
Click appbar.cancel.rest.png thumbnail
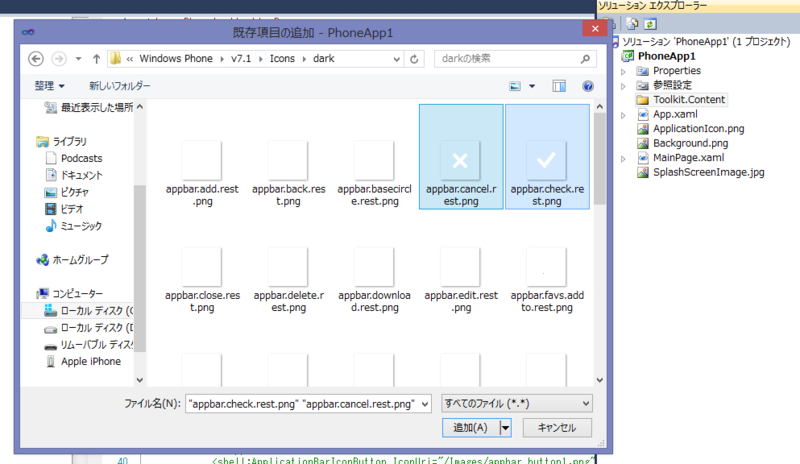(x=460, y=160)
